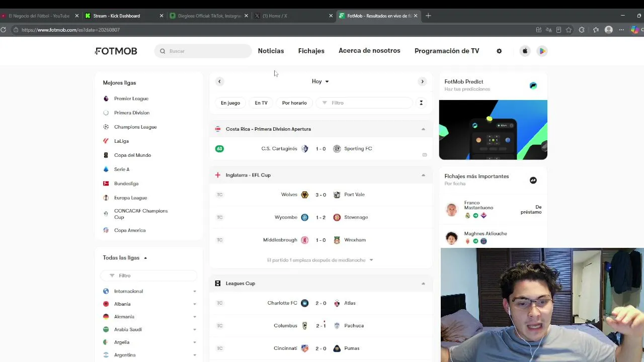Open the Primera Division league link
Viewport: 644px width, 362px height.
[x=132, y=113]
